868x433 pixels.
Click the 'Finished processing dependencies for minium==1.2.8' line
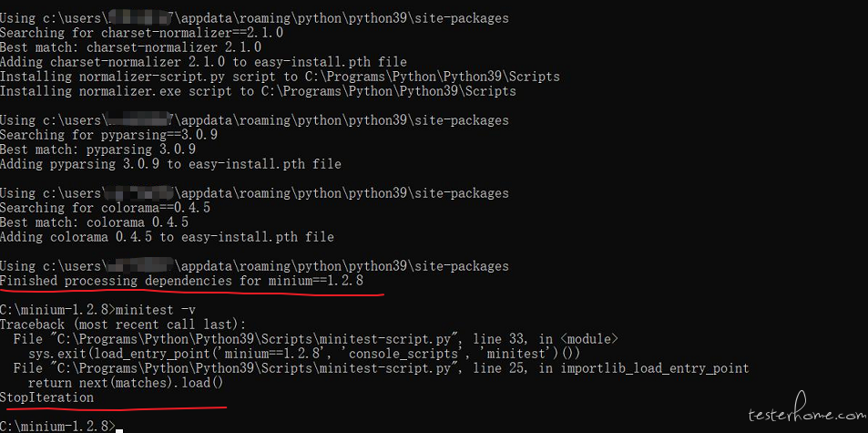pos(181,281)
